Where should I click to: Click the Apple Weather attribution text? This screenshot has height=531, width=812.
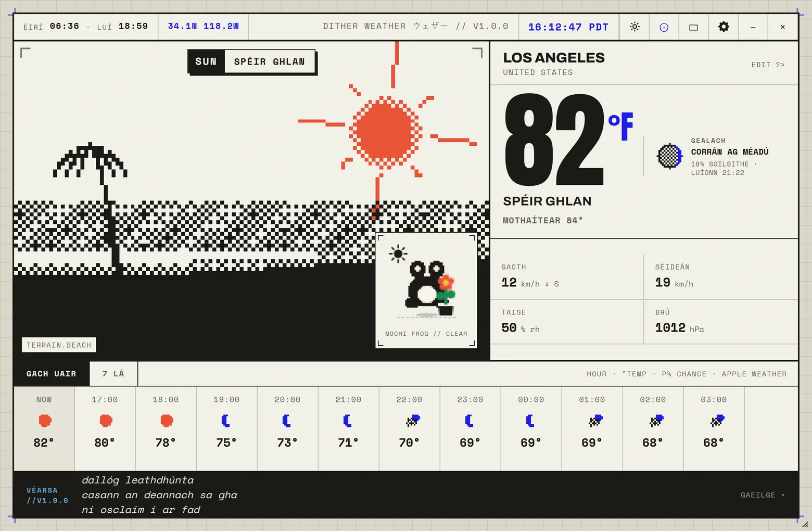(754, 374)
